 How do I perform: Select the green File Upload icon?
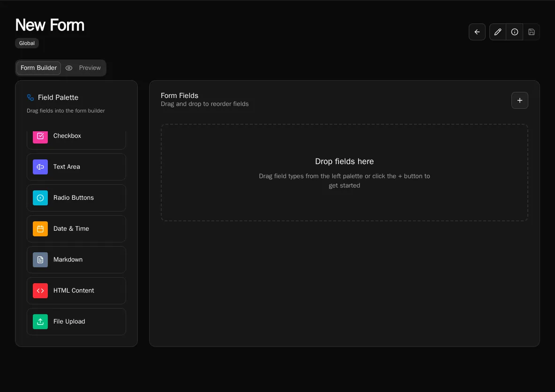click(40, 322)
